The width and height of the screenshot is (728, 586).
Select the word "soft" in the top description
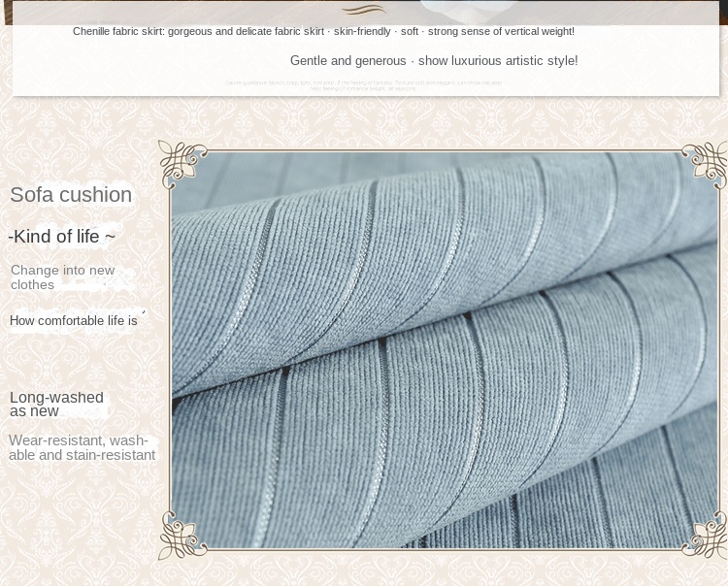point(409,32)
